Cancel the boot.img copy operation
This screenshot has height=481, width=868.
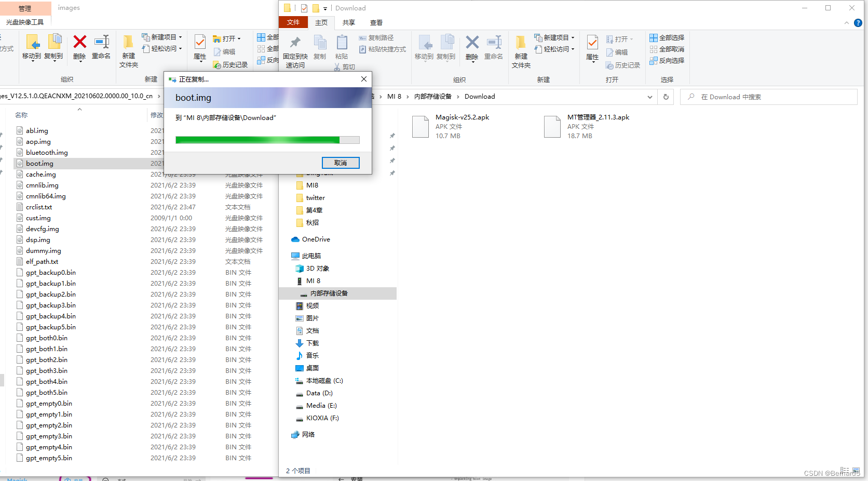tap(341, 163)
